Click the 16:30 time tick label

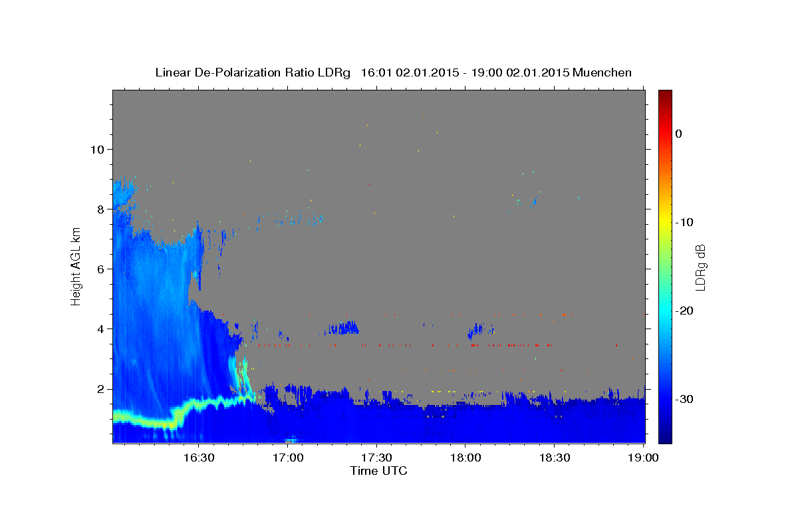[199, 458]
